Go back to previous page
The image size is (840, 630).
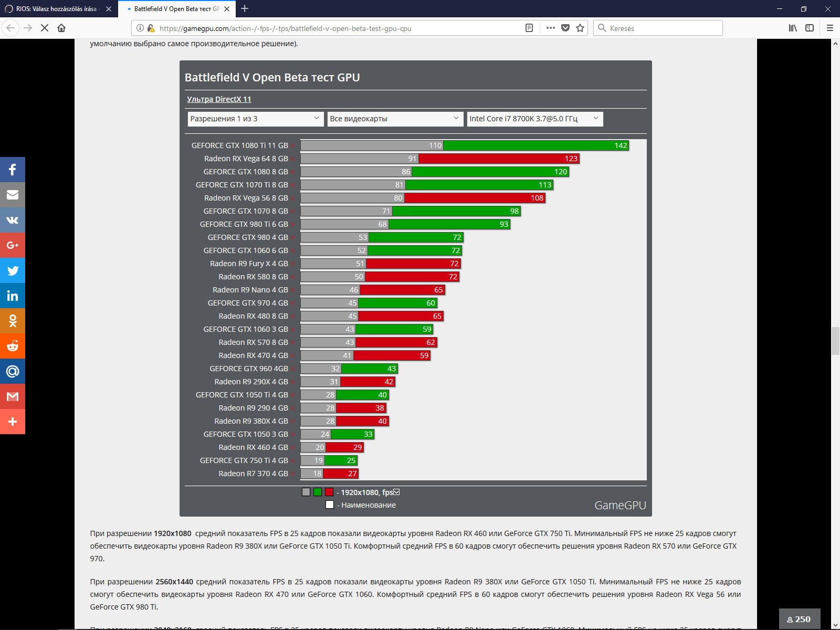coord(11,28)
